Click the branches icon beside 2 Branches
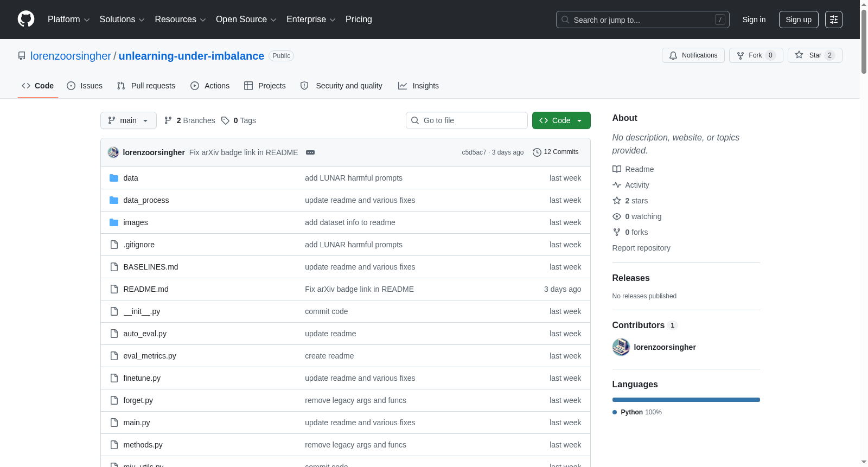The image size is (868, 467). [x=168, y=120]
